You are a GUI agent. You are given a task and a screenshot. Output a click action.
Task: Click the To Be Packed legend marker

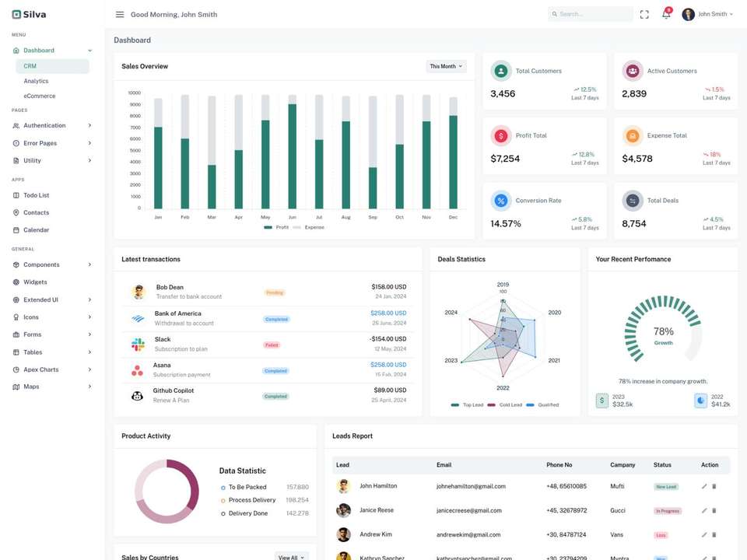[223, 488]
